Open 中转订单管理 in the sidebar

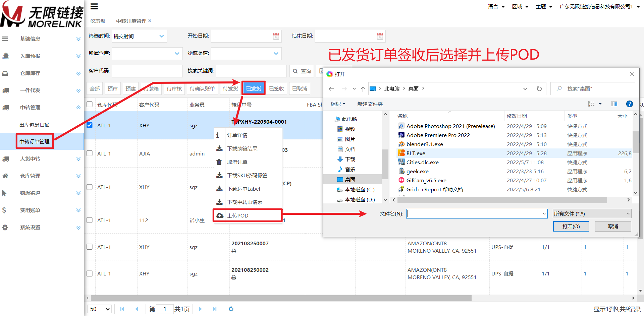(x=35, y=141)
